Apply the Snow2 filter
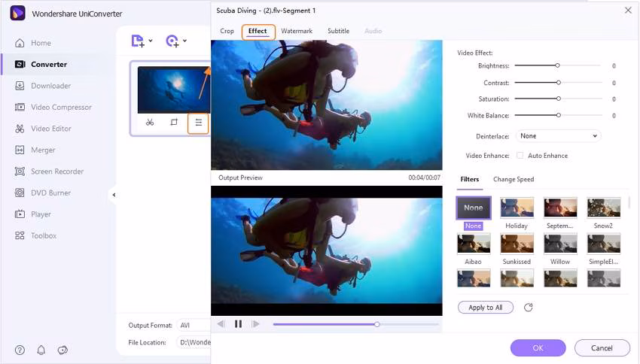This screenshot has height=364, width=640. 604,208
